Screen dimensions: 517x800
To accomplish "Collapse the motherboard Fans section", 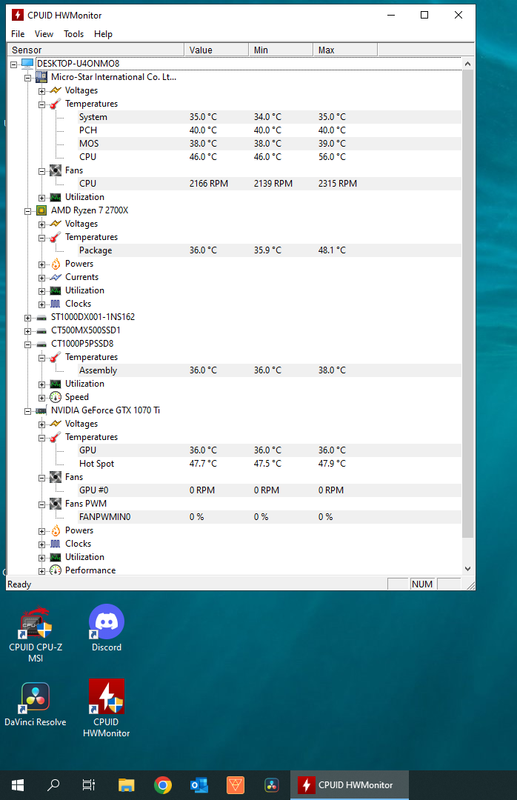I will click(x=42, y=171).
